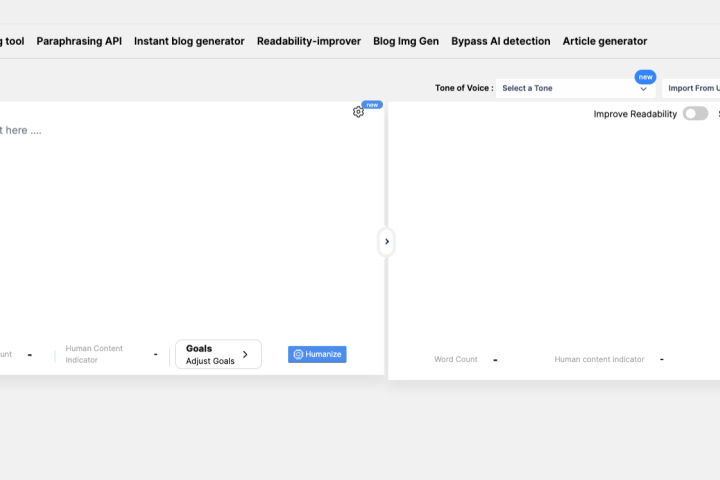Click the arrow between the two panels

coord(387,242)
